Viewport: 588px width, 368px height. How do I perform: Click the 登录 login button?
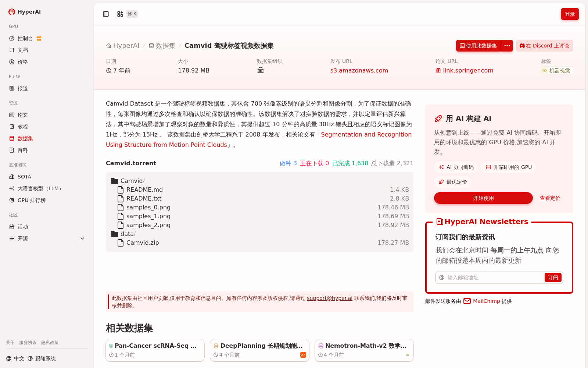pos(570,14)
